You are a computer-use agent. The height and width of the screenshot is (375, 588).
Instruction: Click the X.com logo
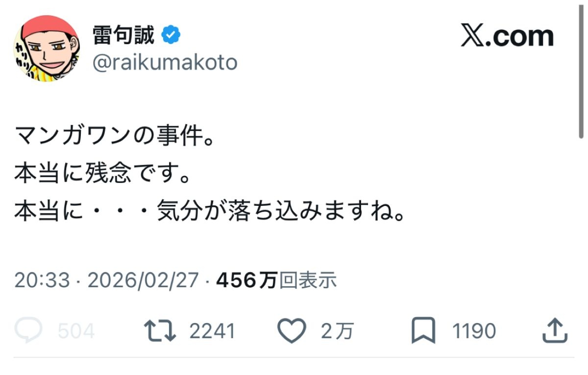507,36
